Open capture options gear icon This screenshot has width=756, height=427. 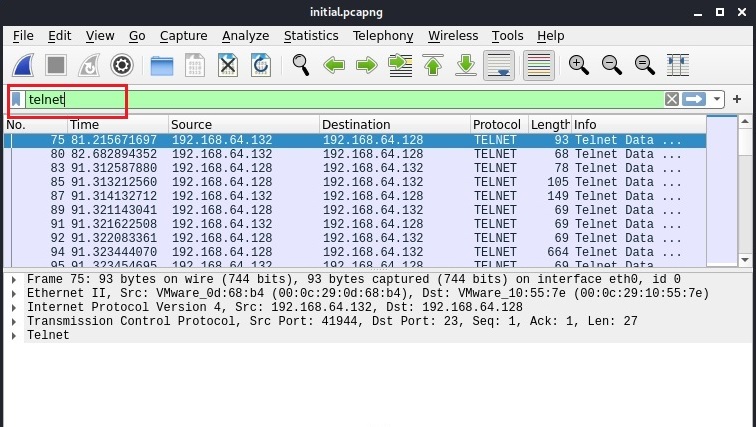point(122,65)
